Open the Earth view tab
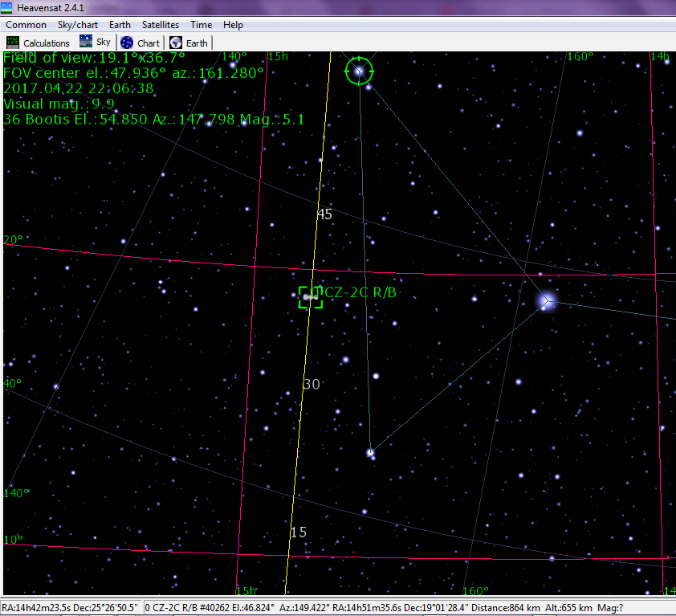This screenshot has height=616, width=676. click(x=189, y=43)
